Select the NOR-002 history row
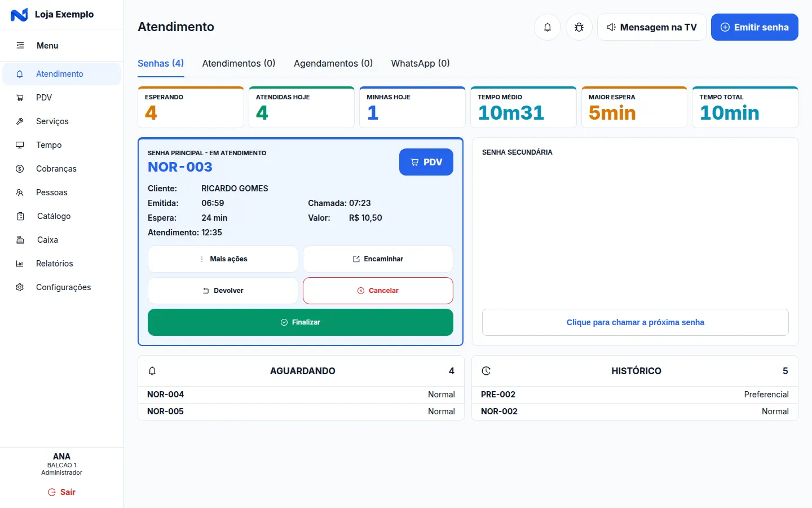Screen dimensions: 812x508 (635, 411)
